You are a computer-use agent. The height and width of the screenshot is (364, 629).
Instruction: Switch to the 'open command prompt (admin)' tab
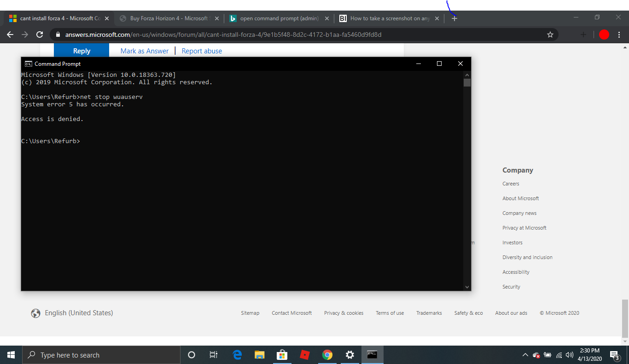[279, 18]
